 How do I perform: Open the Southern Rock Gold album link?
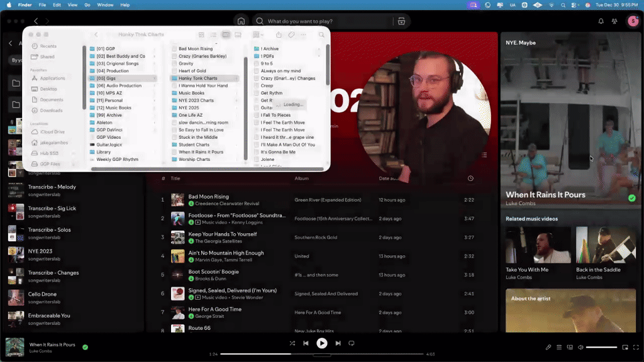pyautogui.click(x=316, y=237)
